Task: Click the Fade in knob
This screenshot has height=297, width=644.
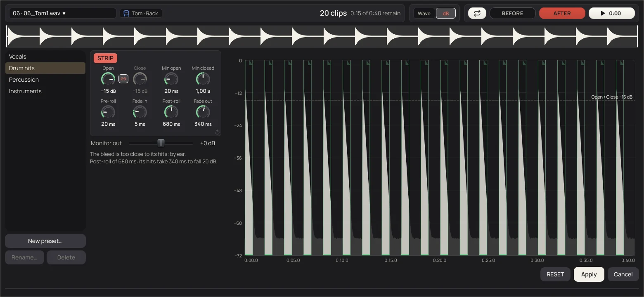Action: click(140, 112)
